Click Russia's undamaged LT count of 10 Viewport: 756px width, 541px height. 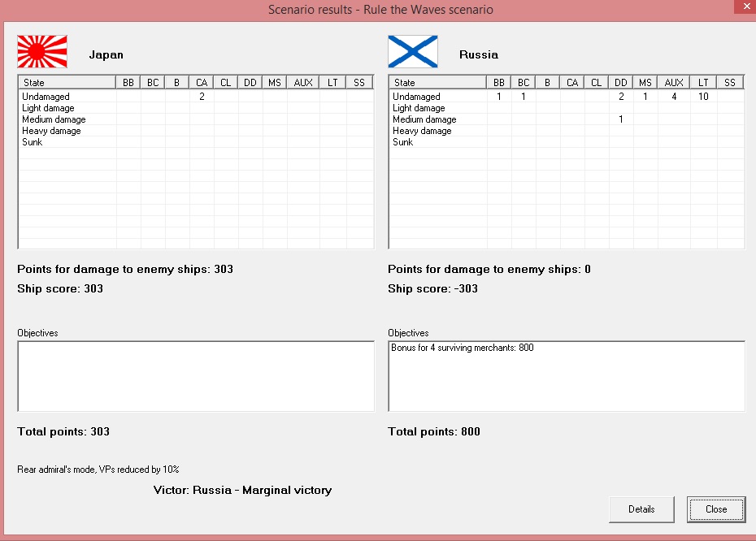click(703, 97)
